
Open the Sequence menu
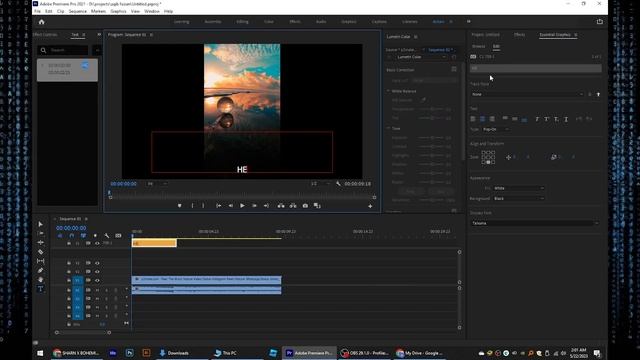[x=78, y=11]
